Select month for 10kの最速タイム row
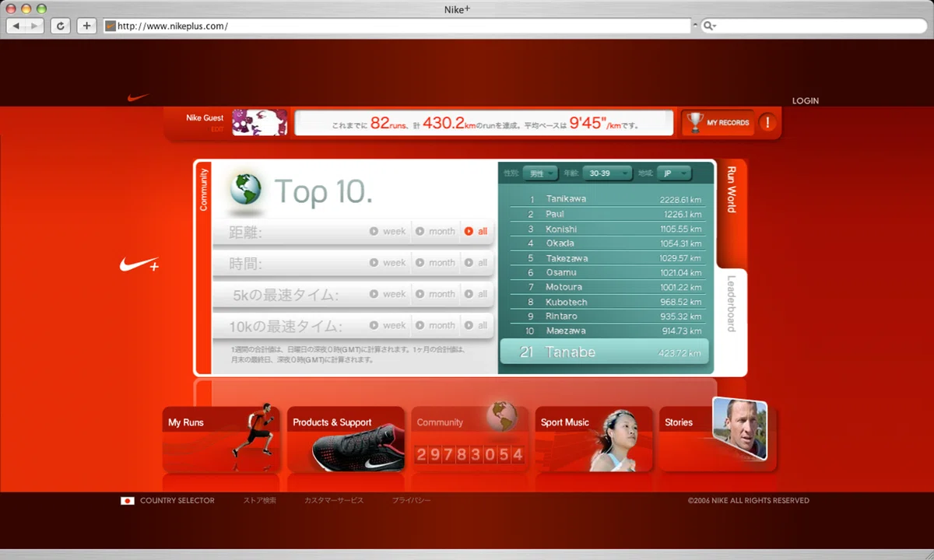934x560 pixels. point(435,325)
